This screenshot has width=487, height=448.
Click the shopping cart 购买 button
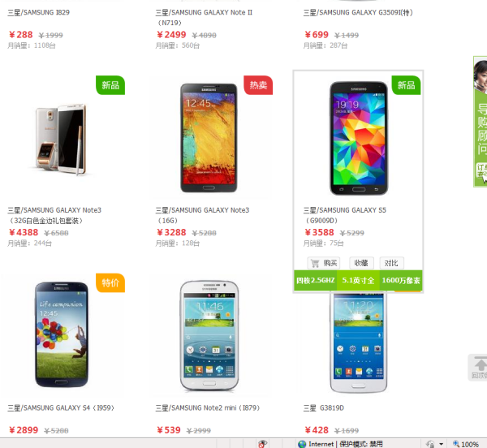point(324,263)
